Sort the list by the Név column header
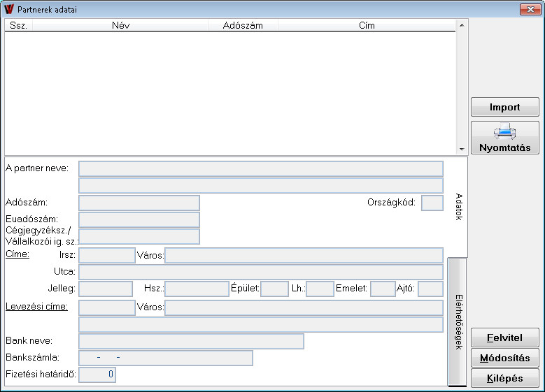This screenshot has width=545, height=392. (x=120, y=25)
